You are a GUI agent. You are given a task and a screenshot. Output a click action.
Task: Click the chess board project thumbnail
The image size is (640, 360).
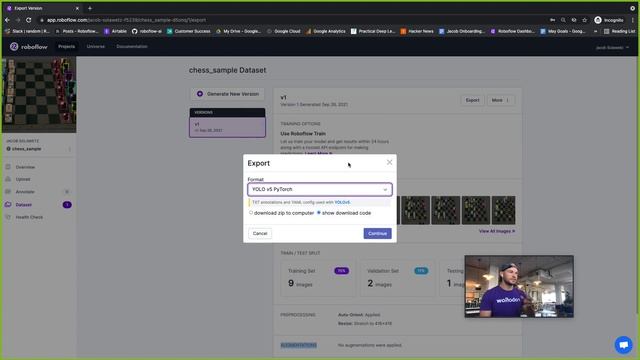point(39,95)
